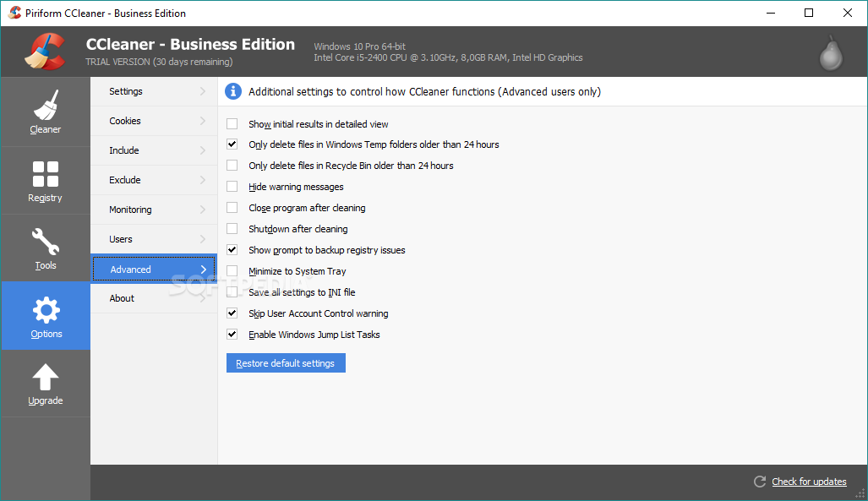Tick the Hide warning messages checkbox

tap(232, 187)
